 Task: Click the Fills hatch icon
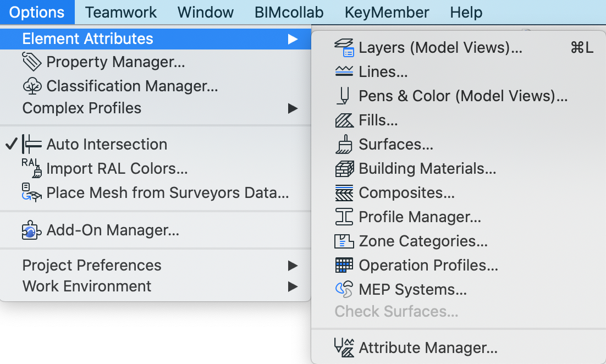click(344, 120)
